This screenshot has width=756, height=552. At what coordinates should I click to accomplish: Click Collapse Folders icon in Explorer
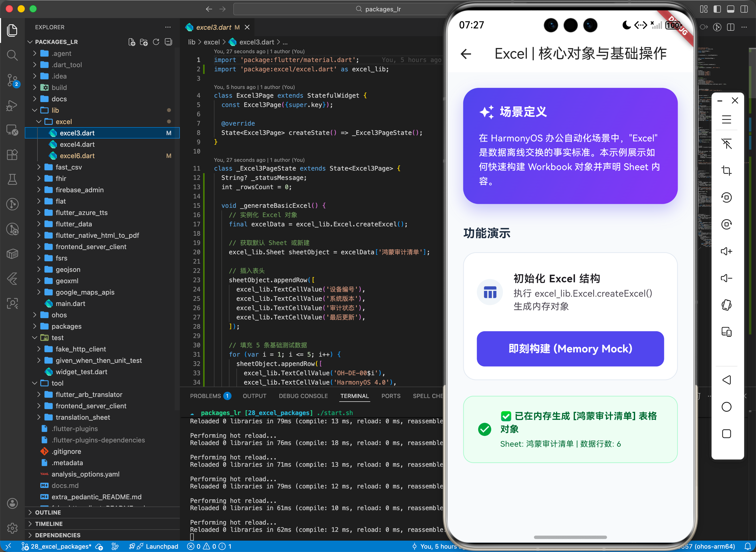pos(168,42)
